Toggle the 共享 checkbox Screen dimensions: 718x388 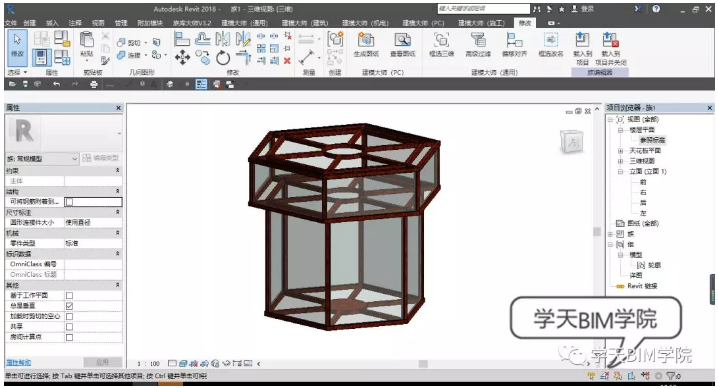(69, 327)
